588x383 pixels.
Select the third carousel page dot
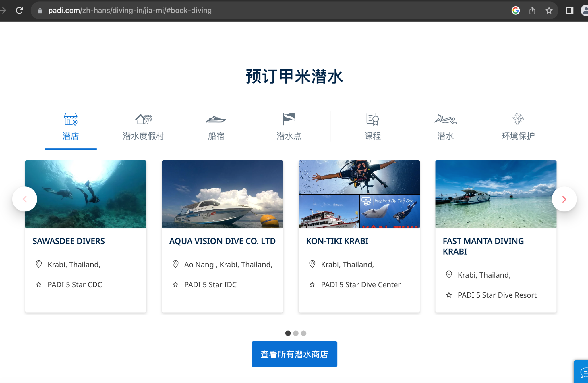coord(303,333)
